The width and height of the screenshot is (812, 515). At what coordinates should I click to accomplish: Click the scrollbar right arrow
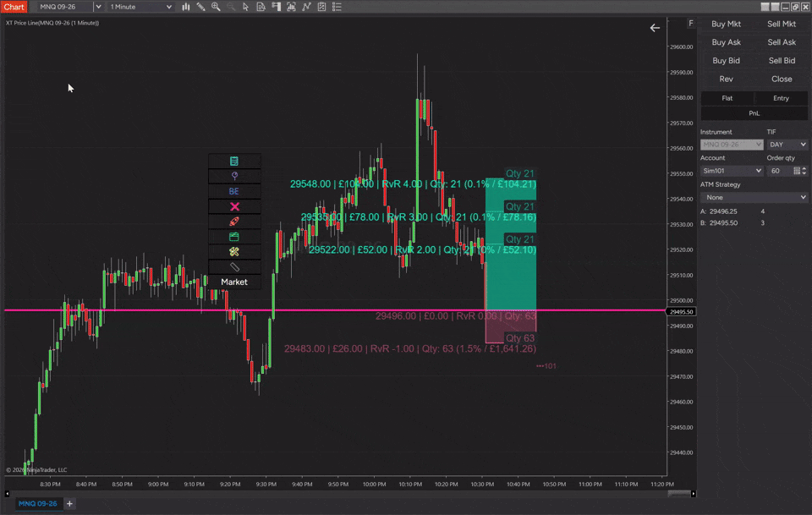point(694,494)
